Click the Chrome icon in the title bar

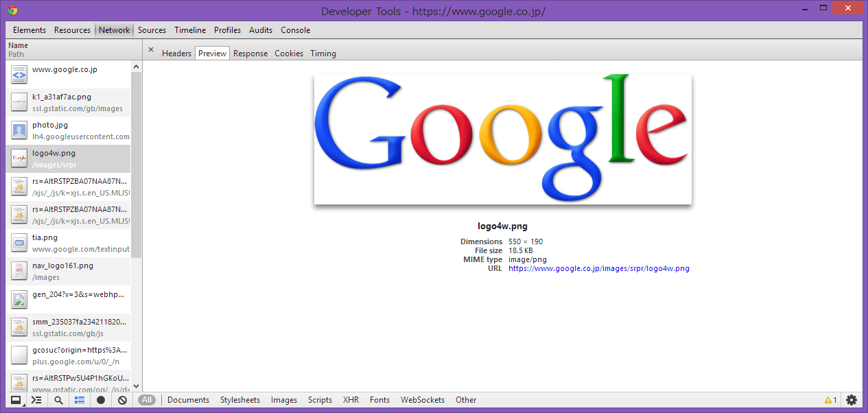point(12,10)
